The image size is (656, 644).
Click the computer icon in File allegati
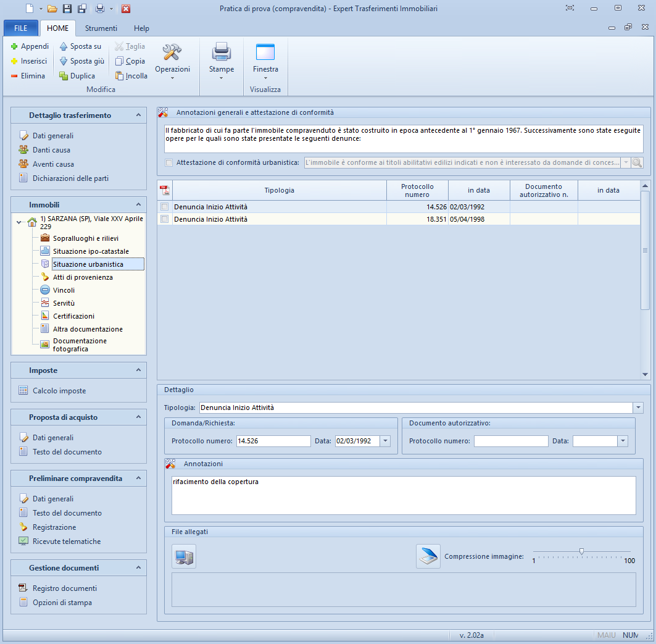pos(184,556)
